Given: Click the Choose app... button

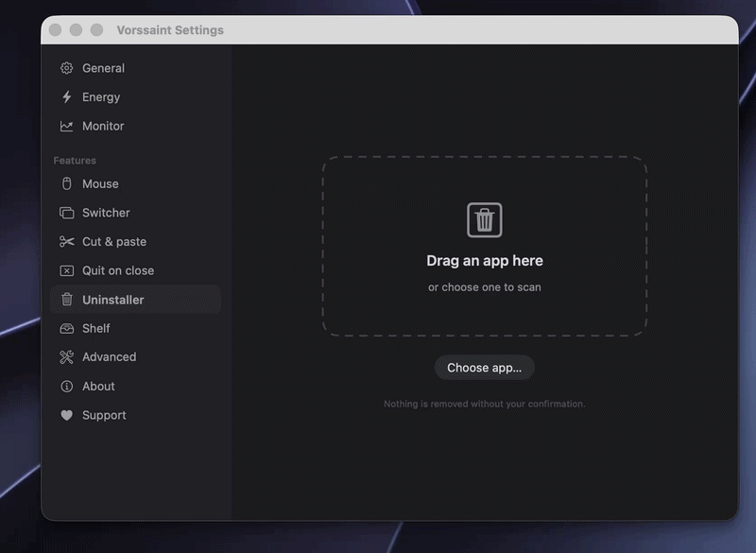Looking at the screenshot, I should coord(485,368).
